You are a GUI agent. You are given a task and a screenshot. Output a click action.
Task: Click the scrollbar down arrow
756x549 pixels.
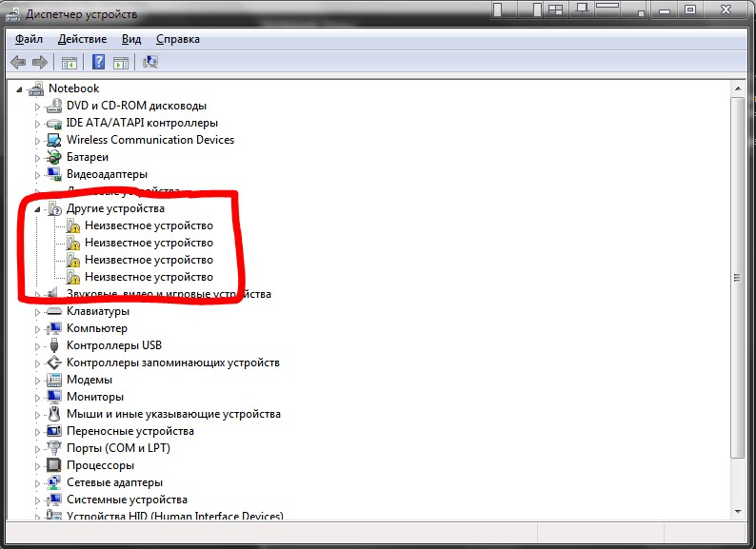[x=738, y=512]
